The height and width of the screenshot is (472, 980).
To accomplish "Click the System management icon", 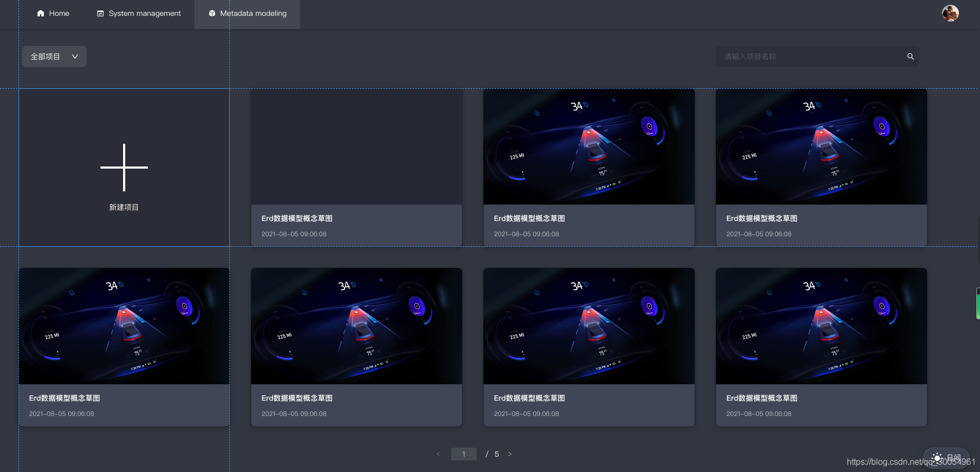I will coord(100,13).
